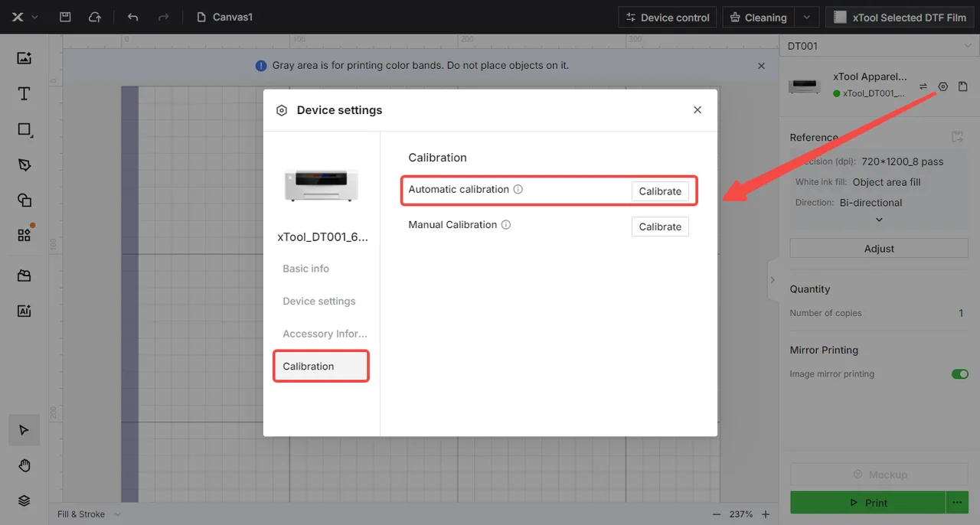Undo the last action
Screen dimensions: 980x525
133,17
